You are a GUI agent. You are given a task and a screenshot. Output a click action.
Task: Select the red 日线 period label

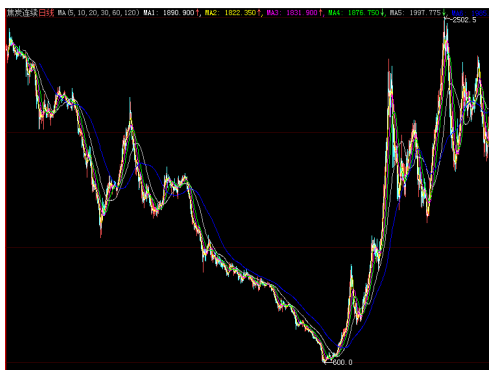(x=46, y=13)
